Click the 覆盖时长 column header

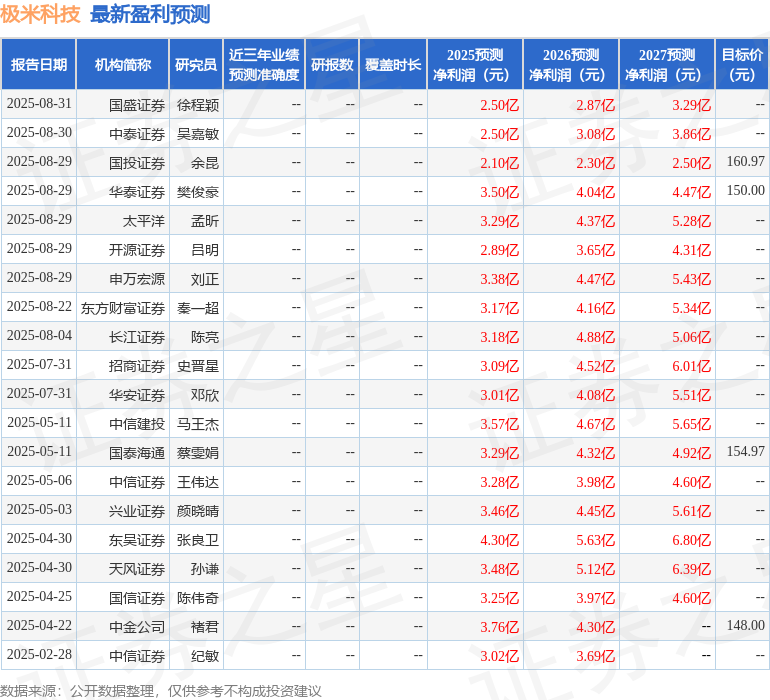[x=393, y=64]
